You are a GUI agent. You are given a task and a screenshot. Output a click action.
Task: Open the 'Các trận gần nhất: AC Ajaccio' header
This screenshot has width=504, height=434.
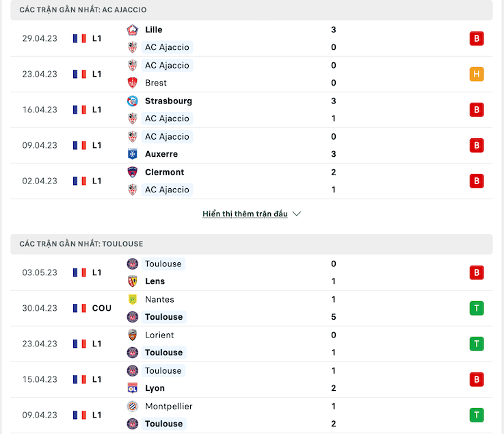click(x=252, y=10)
